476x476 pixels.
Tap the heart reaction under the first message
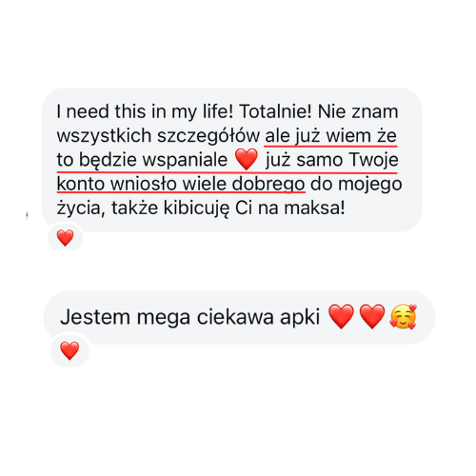click(x=65, y=238)
